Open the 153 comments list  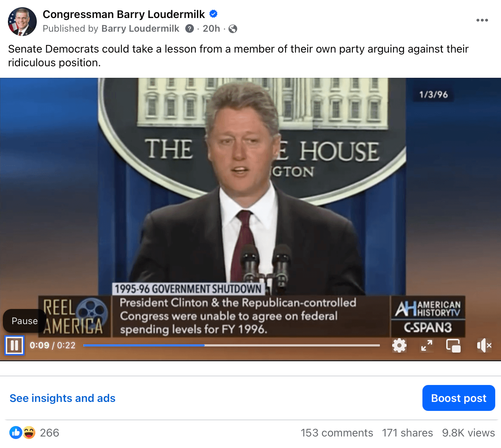coord(337,433)
